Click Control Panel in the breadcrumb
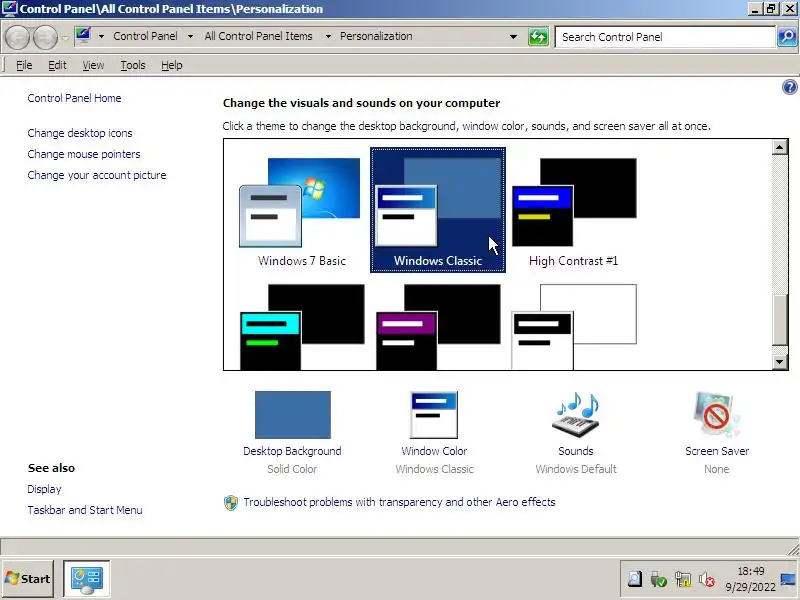The image size is (800, 600). pos(145,36)
